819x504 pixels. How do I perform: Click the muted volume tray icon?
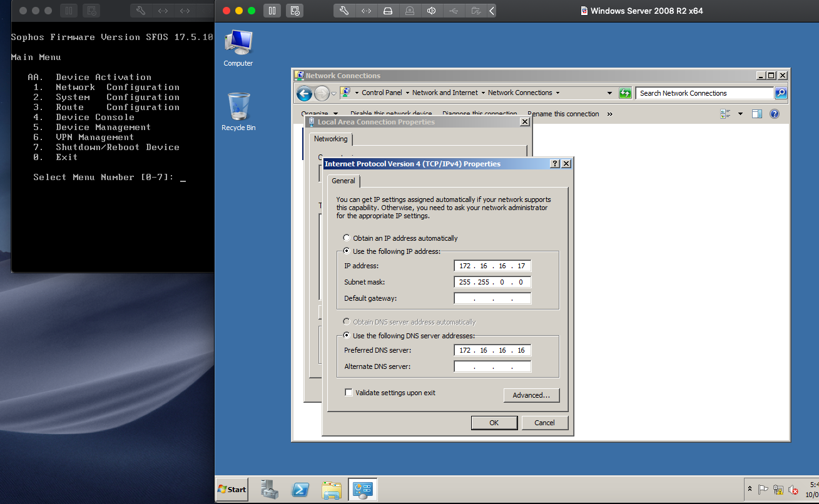pos(793,490)
